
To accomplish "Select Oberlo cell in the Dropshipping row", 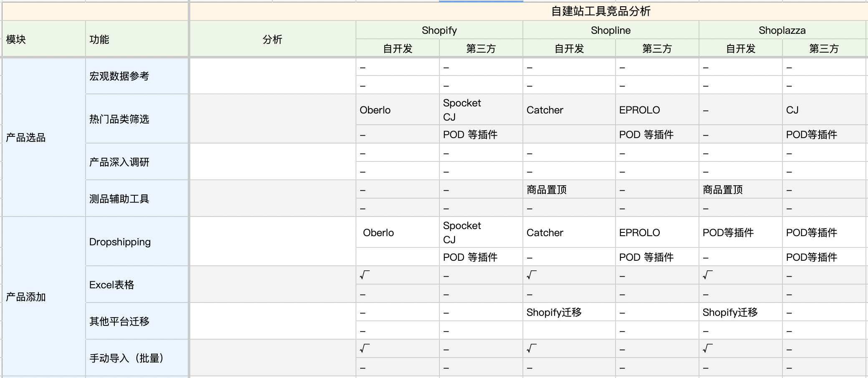I will click(x=397, y=232).
